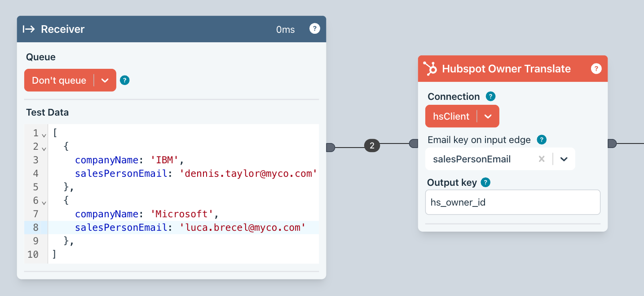644x296 pixels.
Task: Collapse the code fold on line 2
Action: tap(44, 148)
